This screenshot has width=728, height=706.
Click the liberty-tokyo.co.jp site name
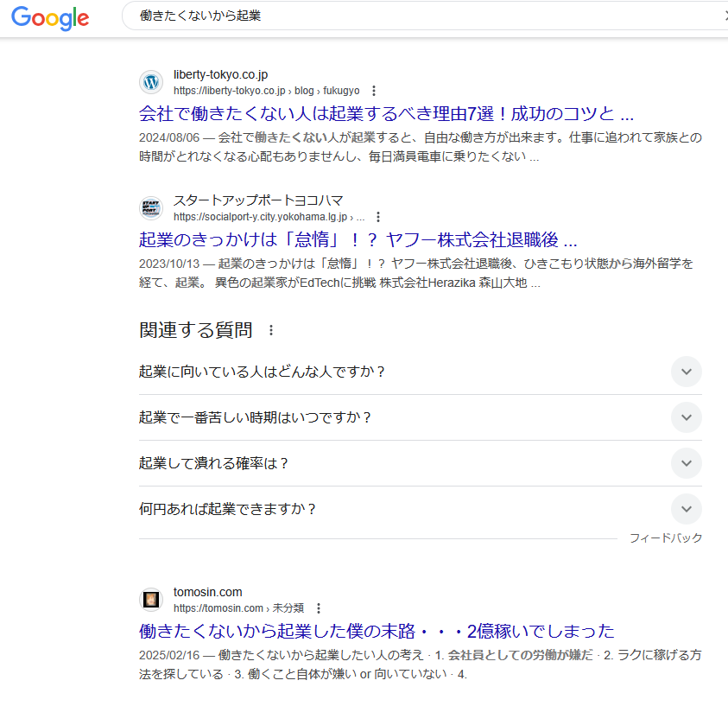(220, 74)
